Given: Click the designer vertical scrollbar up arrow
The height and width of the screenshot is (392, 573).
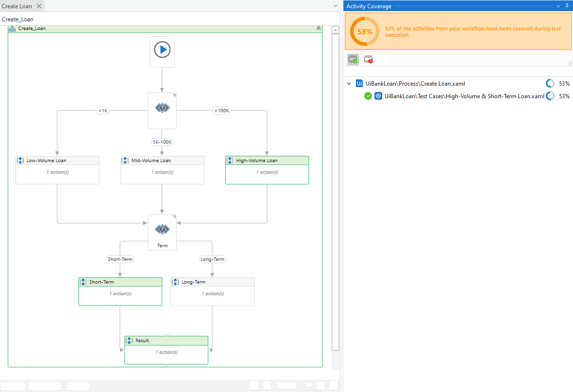Looking at the screenshot, I should [x=335, y=30].
